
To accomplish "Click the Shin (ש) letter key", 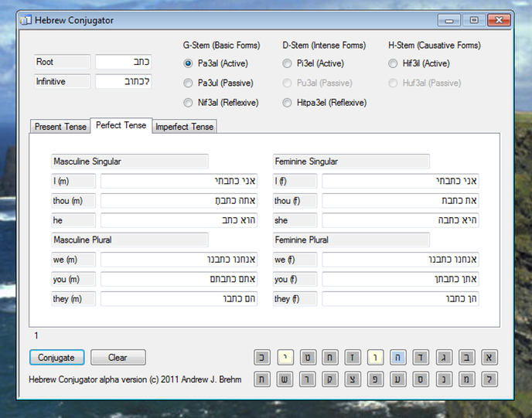I will (285, 379).
